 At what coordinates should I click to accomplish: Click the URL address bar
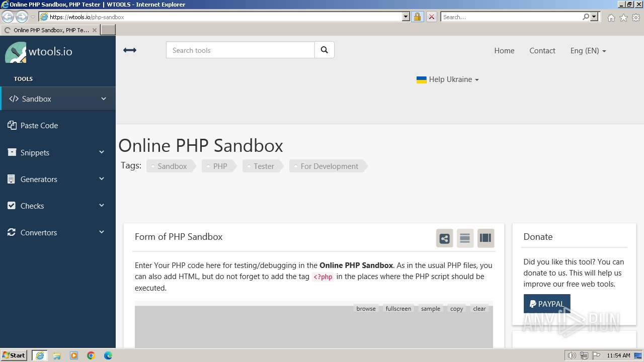[224, 17]
